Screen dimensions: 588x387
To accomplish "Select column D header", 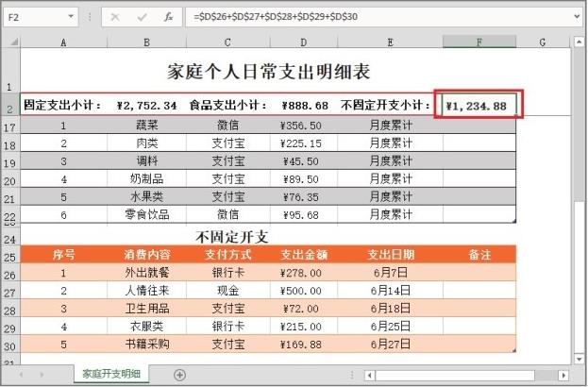I will pyautogui.click(x=302, y=42).
